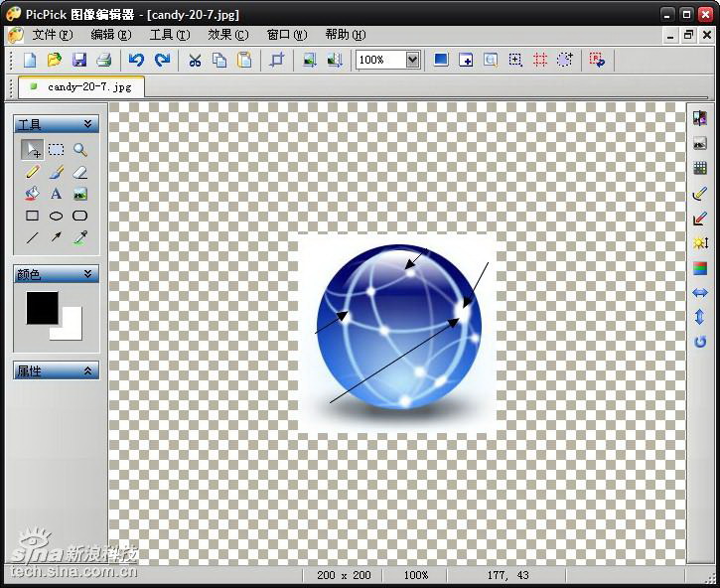
Task: Click the 177, 43 coordinates in status bar
Action: click(x=507, y=575)
